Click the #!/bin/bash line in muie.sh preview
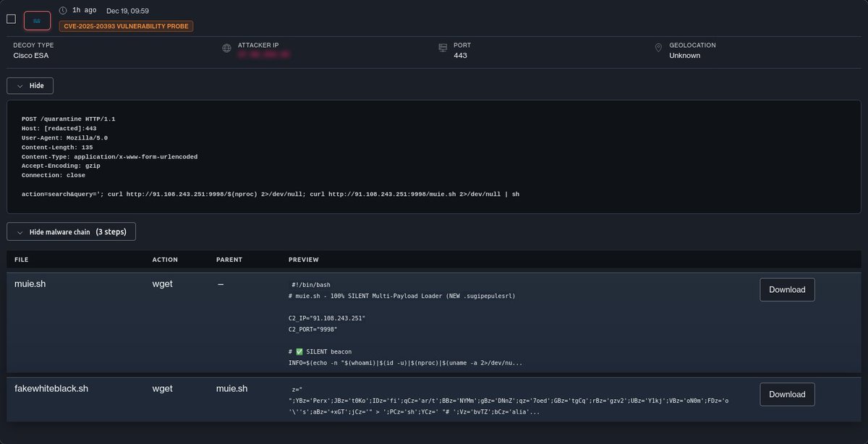 tap(311, 285)
